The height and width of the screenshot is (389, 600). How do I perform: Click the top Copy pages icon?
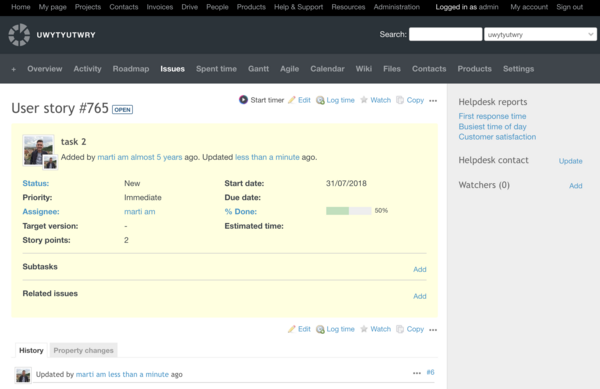pyautogui.click(x=400, y=100)
